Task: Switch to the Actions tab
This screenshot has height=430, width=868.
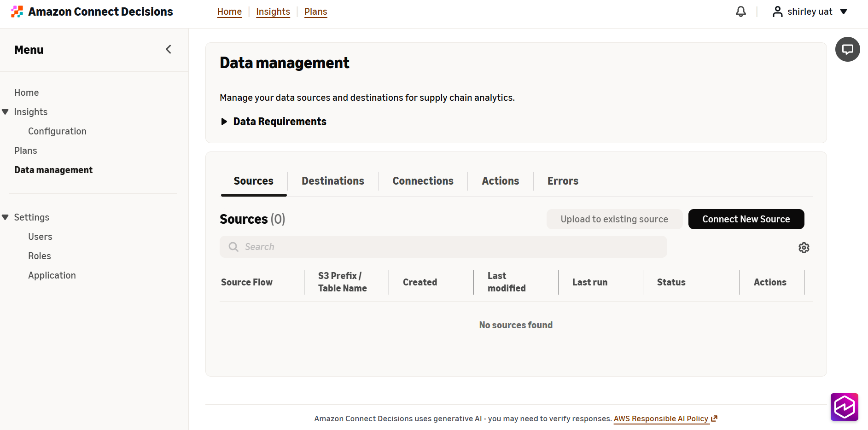Action: pos(501,181)
